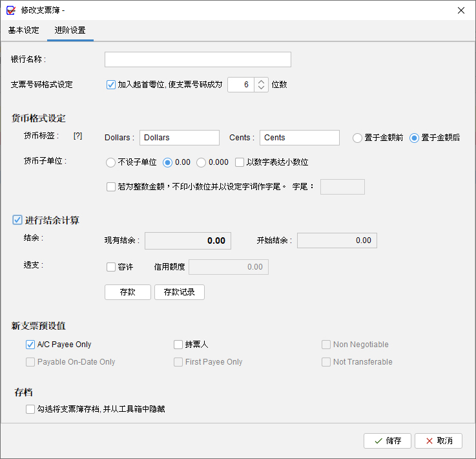Enable 以数字表达小数位 checkbox
This screenshot has height=459, width=476.
click(x=240, y=162)
